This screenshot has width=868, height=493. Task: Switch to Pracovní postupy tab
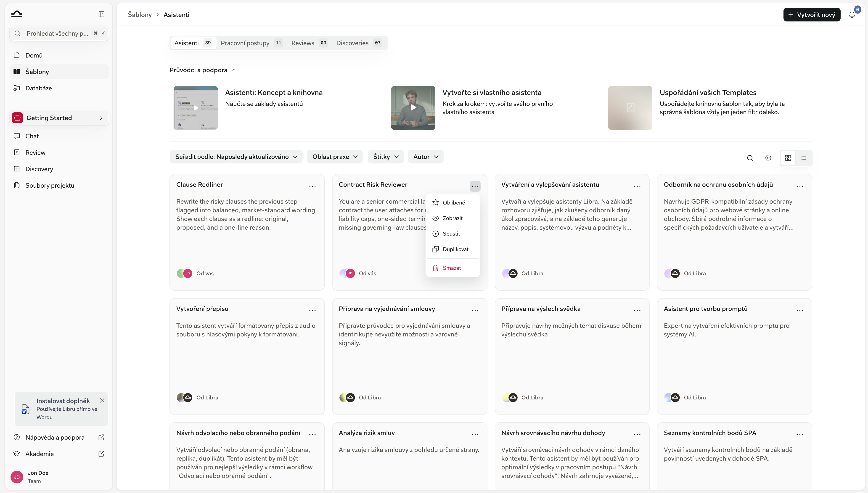point(251,43)
